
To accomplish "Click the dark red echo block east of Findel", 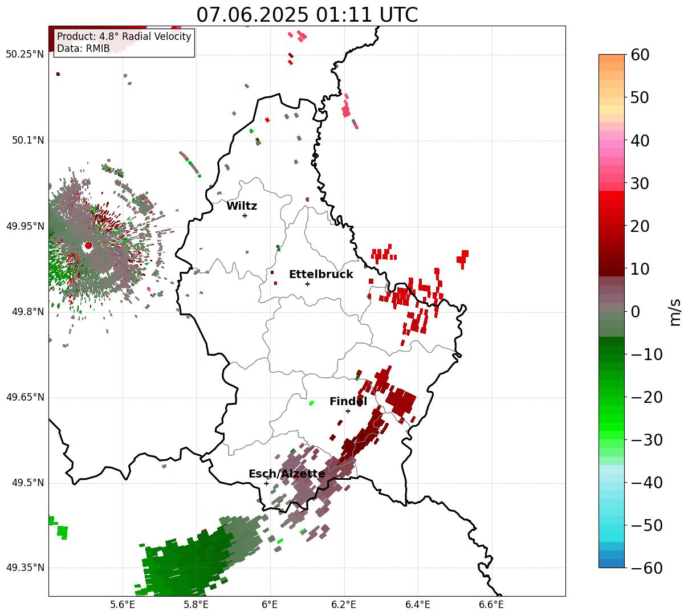I will [x=400, y=401].
